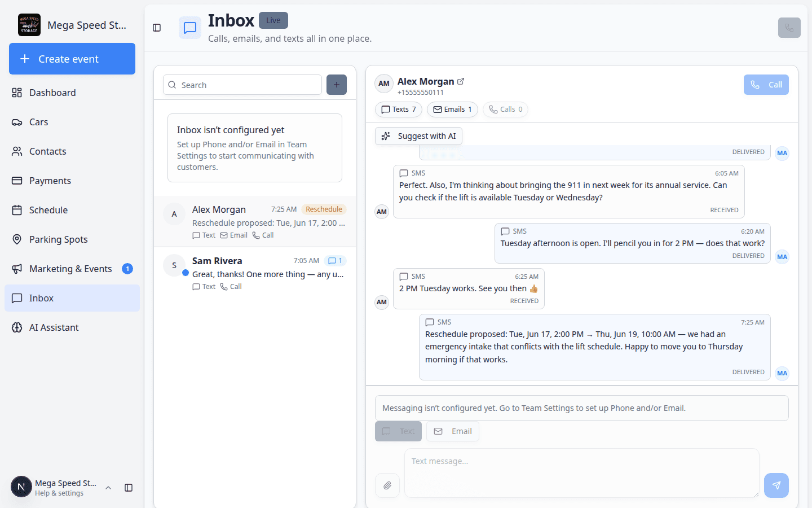Click the message '2 PM Tuesday works'
Image resolution: width=812 pixels, height=508 pixels.
[469, 288]
